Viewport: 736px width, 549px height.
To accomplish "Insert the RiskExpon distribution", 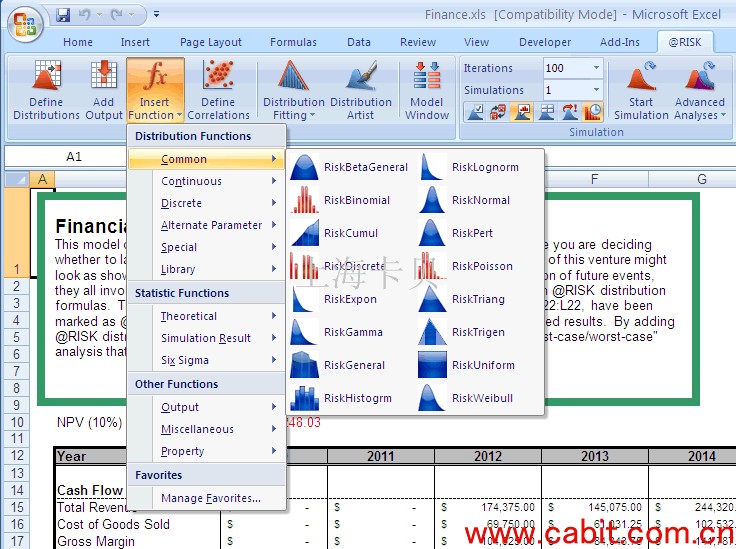I will point(350,299).
